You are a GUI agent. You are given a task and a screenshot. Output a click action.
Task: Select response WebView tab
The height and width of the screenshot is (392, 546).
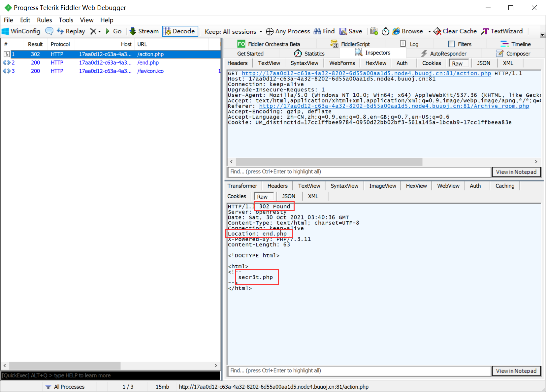(x=448, y=186)
